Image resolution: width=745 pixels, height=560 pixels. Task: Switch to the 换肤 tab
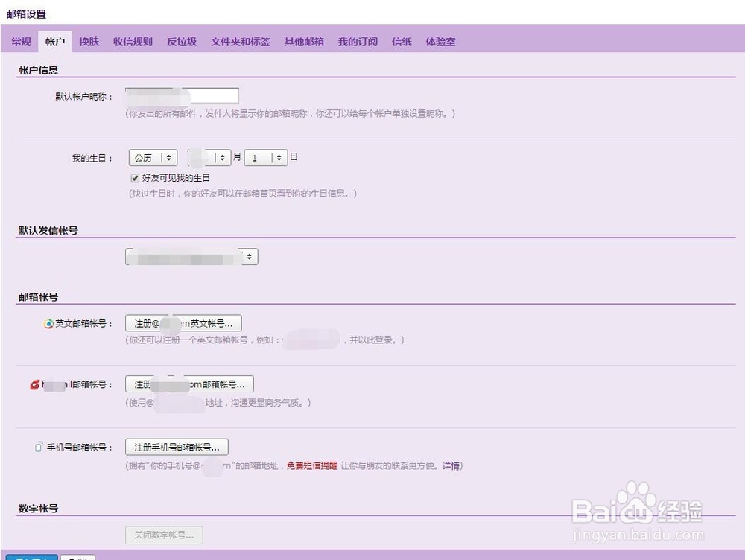[89, 42]
